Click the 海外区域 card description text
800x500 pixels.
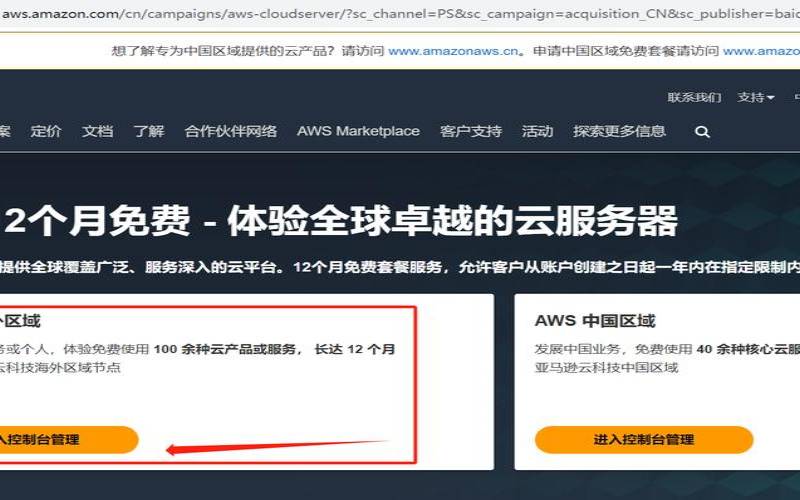point(197,358)
